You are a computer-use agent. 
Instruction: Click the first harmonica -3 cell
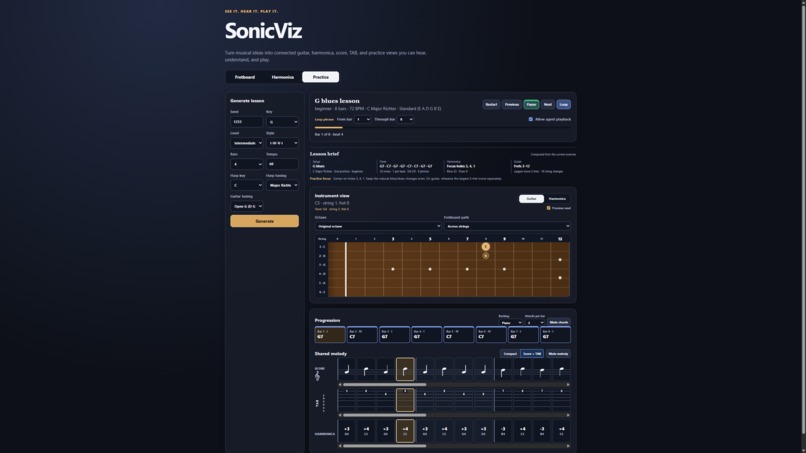click(503, 431)
